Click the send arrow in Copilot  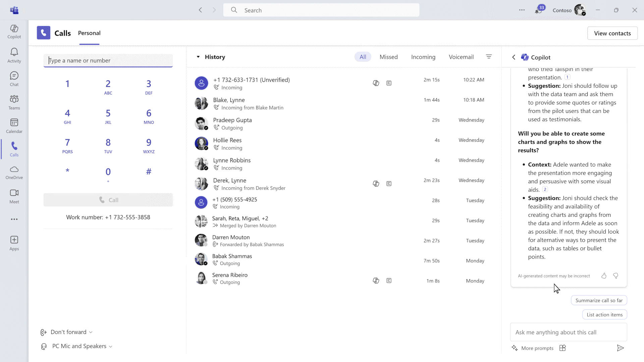click(620, 348)
